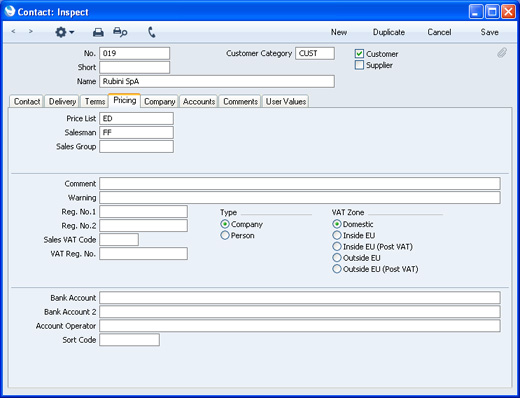This screenshot has height=398, width=520.
Task: Open the print preview icon
Action: (120, 32)
